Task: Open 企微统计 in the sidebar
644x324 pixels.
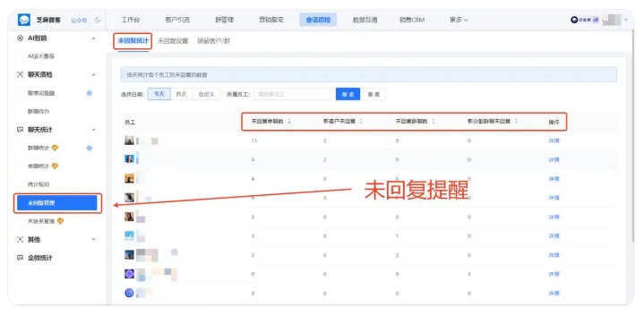Action: tap(39, 258)
